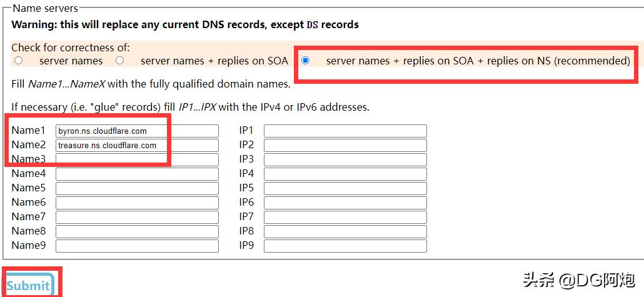
Task: Click into the IP4 field
Action: coord(345,174)
